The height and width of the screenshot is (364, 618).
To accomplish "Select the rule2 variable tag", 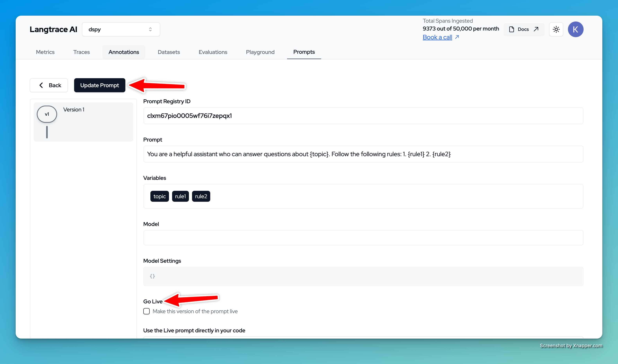I will (201, 196).
